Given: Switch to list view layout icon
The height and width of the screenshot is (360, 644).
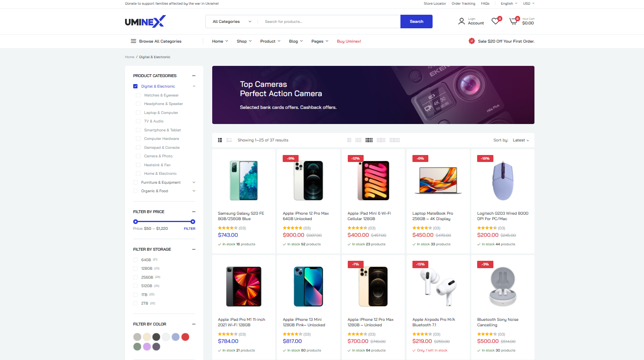Looking at the screenshot, I should [x=229, y=140].
